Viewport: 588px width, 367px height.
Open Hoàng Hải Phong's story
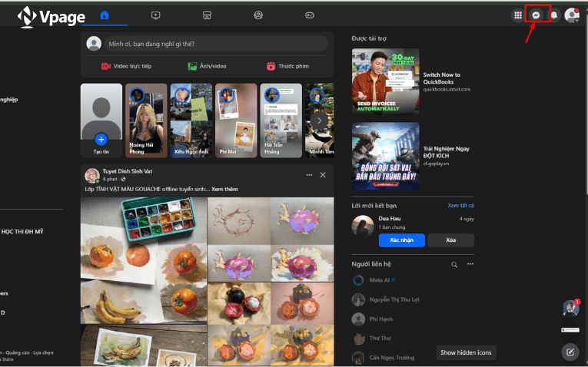146,121
